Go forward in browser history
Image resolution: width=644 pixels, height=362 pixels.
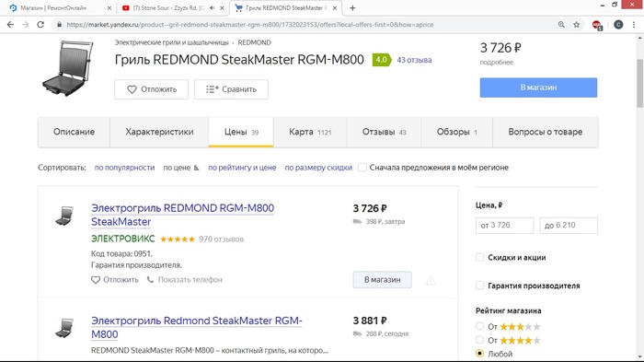coord(26,25)
